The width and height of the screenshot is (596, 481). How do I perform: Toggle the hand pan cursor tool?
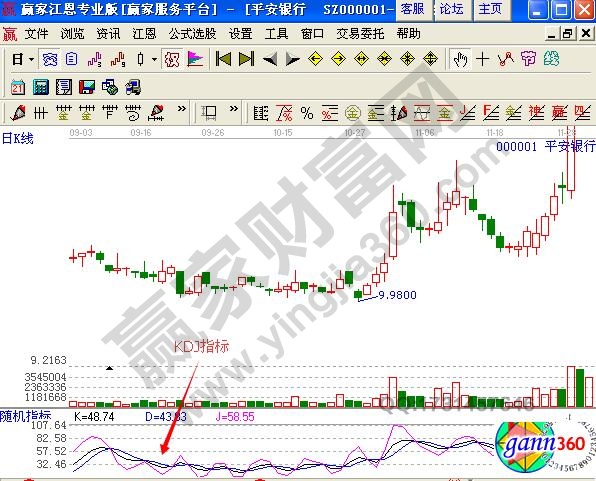pos(460,59)
